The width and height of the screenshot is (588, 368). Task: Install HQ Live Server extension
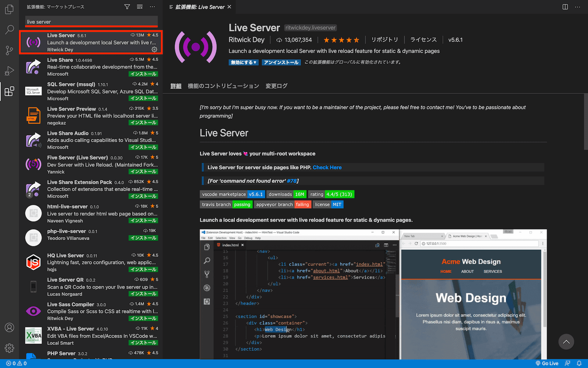143,269
